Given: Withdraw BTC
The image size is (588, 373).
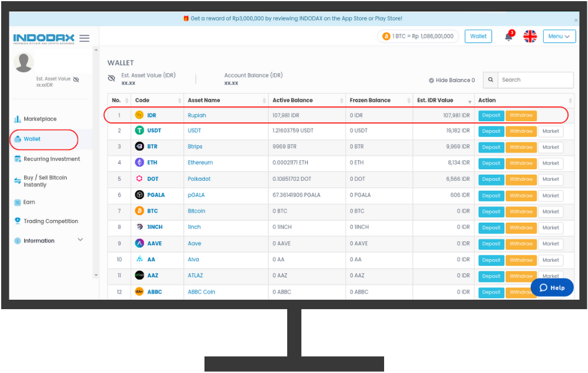Looking at the screenshot, I should click(521, 212).
